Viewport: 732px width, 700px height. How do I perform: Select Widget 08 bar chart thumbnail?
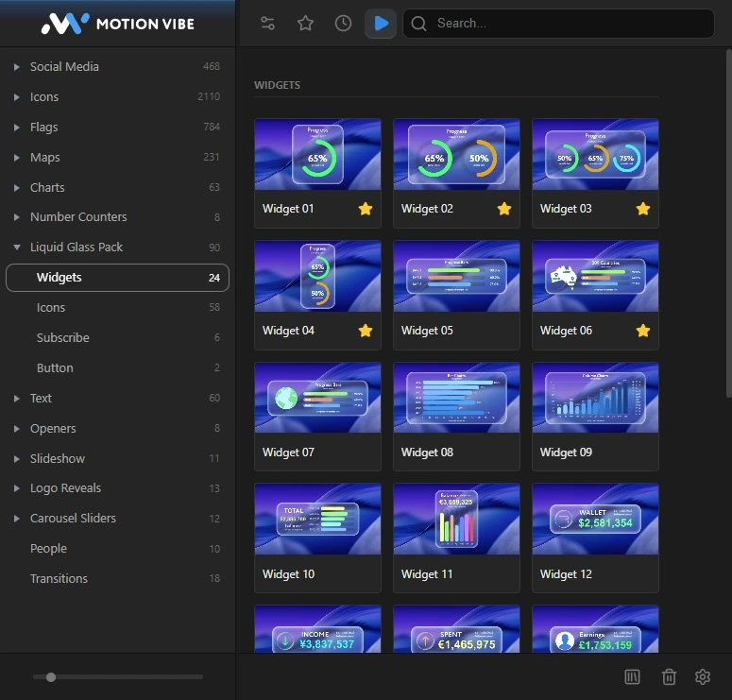[456, 398]
